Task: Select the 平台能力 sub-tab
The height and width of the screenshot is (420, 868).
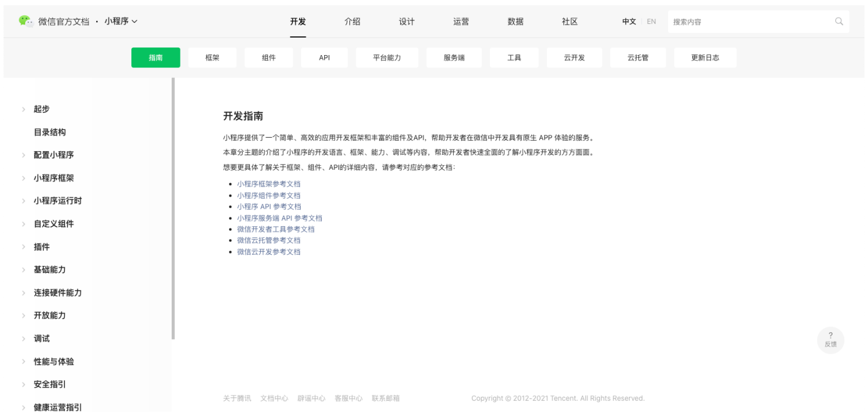Action: coord(387,57)
